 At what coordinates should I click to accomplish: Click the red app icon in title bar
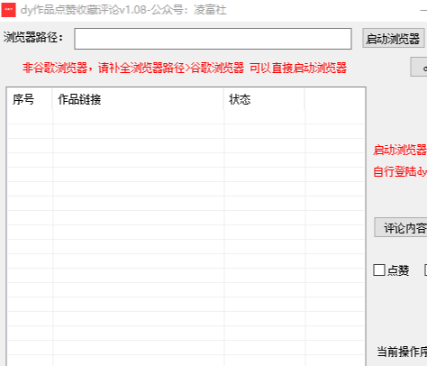click(9, 10)
